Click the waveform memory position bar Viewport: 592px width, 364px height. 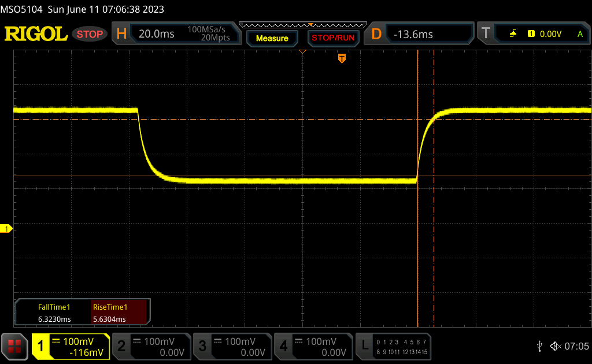pos(303,25)
